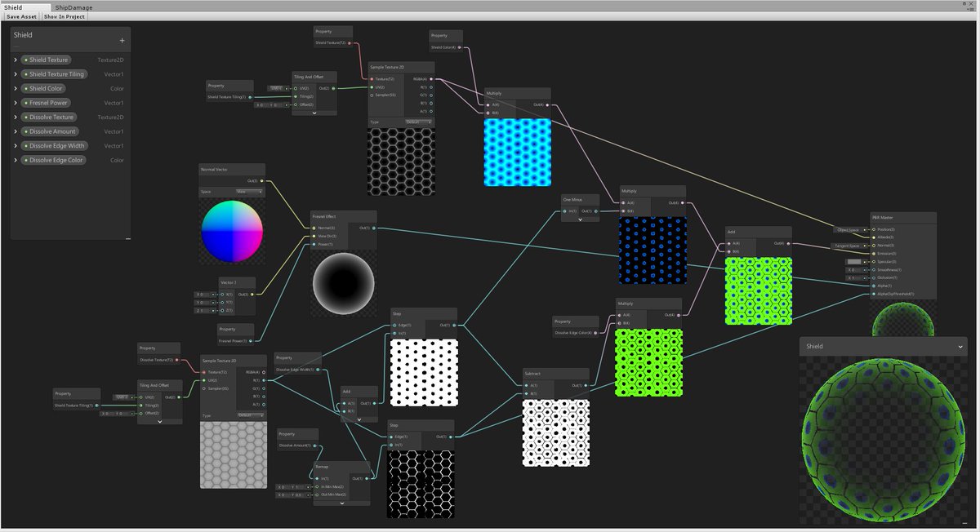This screenshot has width=980, height=532.
Task: Click the Vector 3 node Z value field
Action: coord(203,310)
